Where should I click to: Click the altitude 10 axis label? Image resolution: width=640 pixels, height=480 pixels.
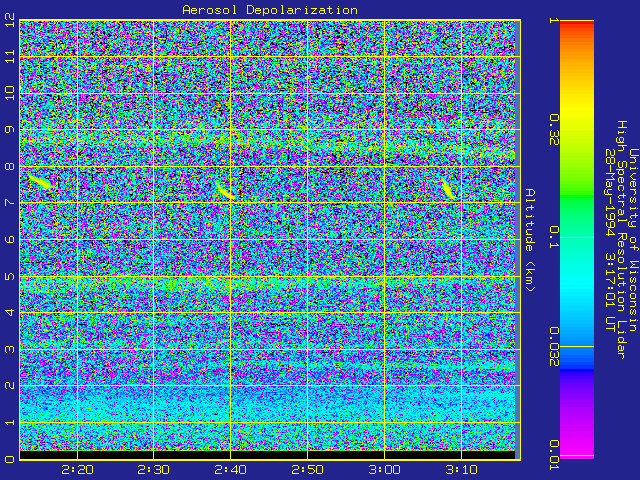click(x=10, y=93)
